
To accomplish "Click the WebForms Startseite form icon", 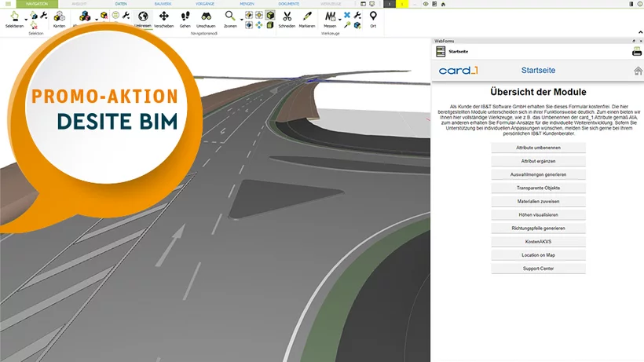I will 441,51.
